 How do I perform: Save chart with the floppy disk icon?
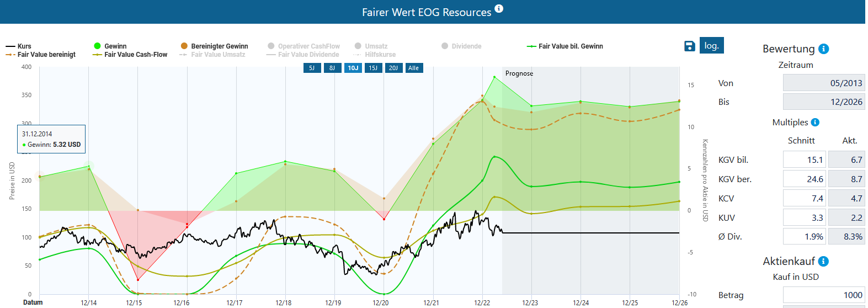pos(689,46)
